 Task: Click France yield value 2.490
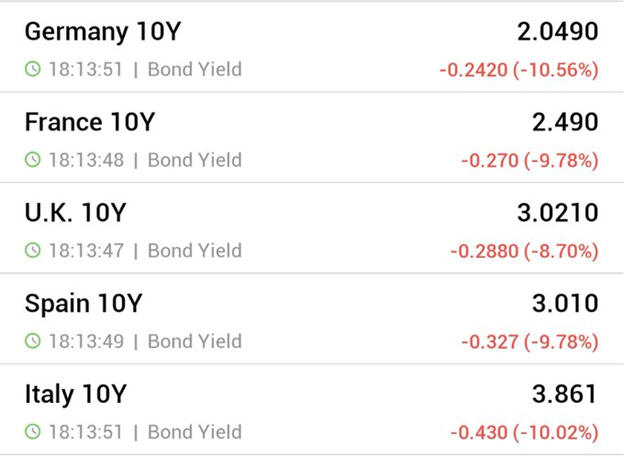pos(565,123)
